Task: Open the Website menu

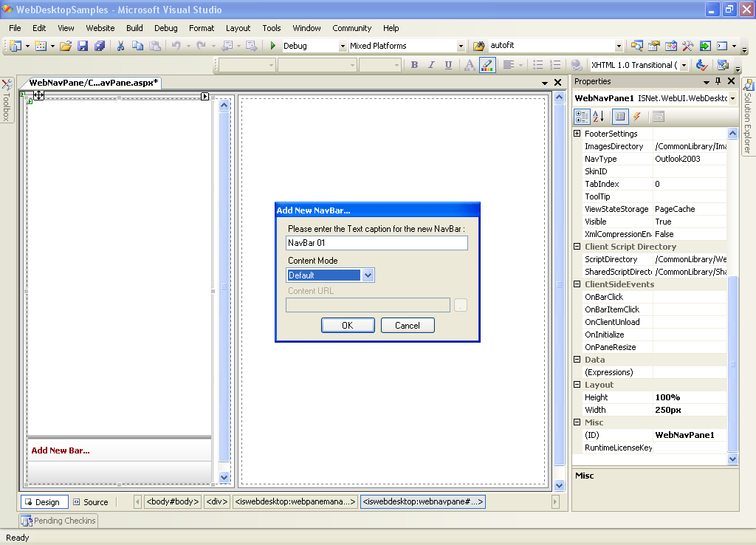Action: click(x=100, y=28)
